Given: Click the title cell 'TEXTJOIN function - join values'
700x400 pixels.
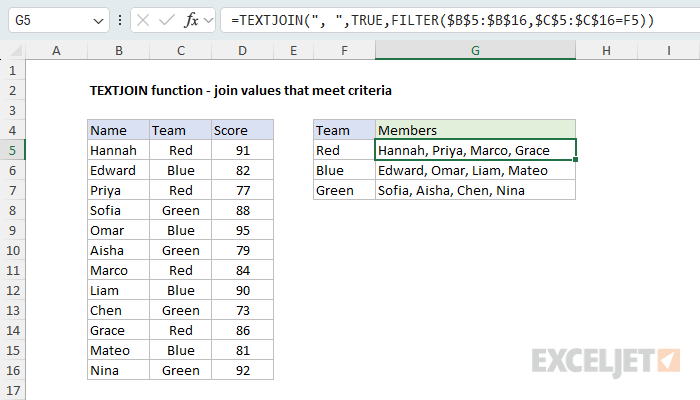Looking at the screenshot, I should point(241,91).
